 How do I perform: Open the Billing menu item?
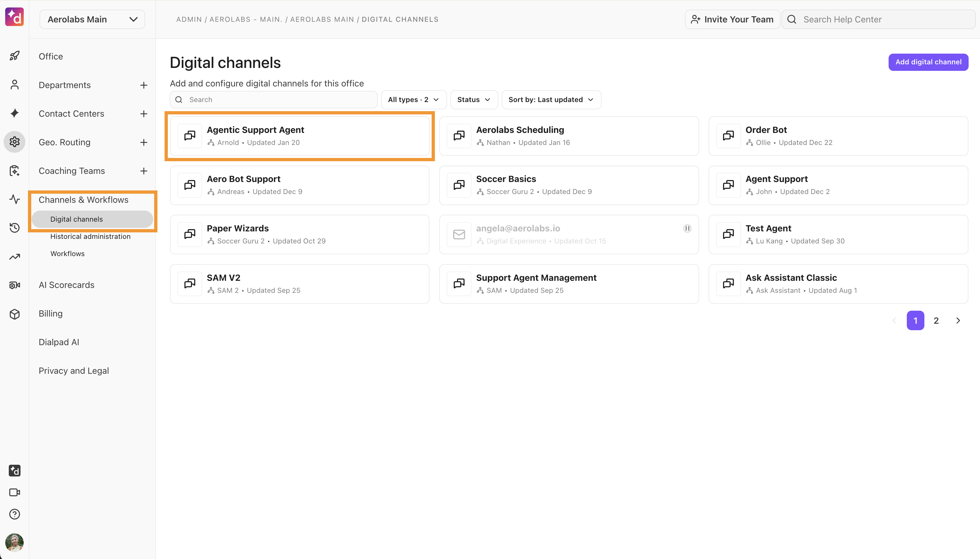coord(51,314)
